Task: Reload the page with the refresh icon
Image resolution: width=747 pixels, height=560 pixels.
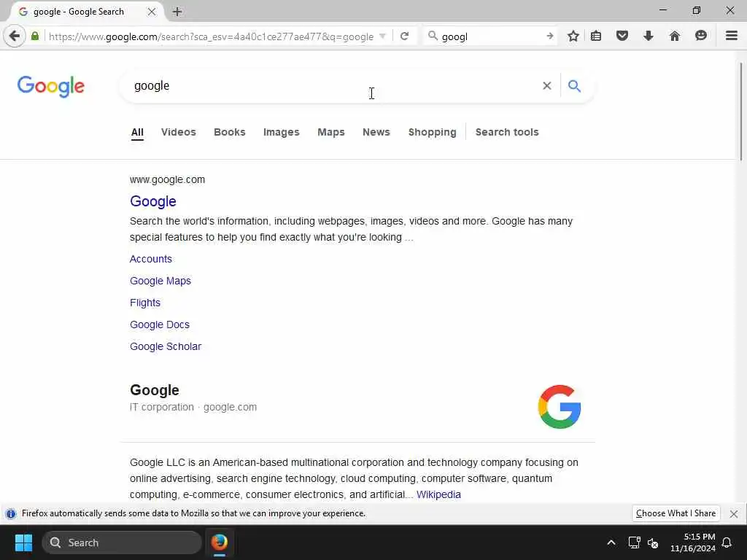Action: (404, 36)
